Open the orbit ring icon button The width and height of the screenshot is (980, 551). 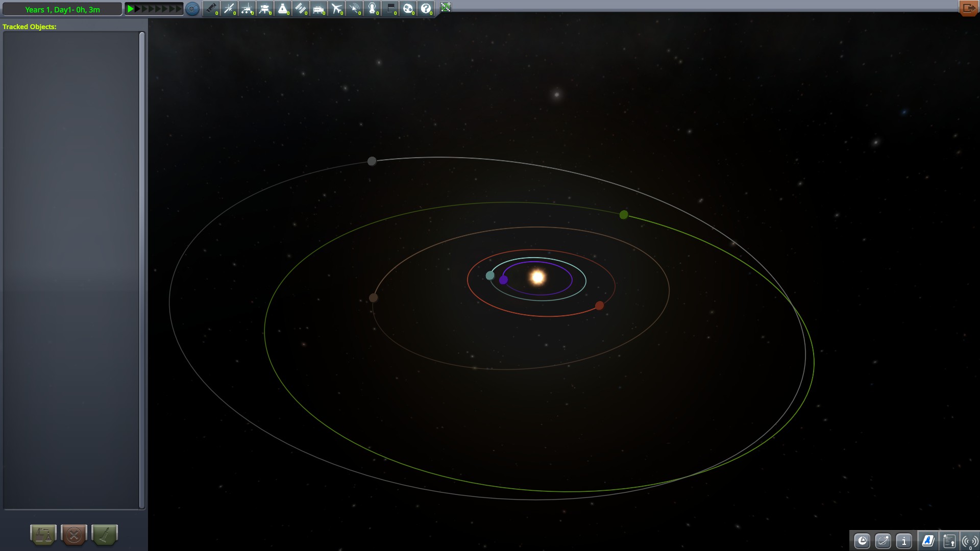(883, 541)
